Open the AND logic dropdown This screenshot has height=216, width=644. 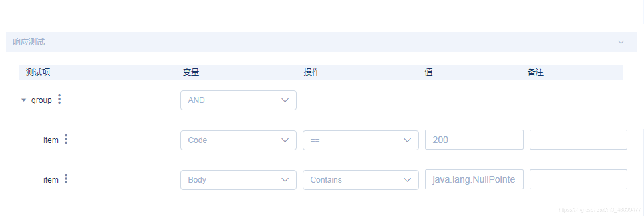(x=238, y=100)
